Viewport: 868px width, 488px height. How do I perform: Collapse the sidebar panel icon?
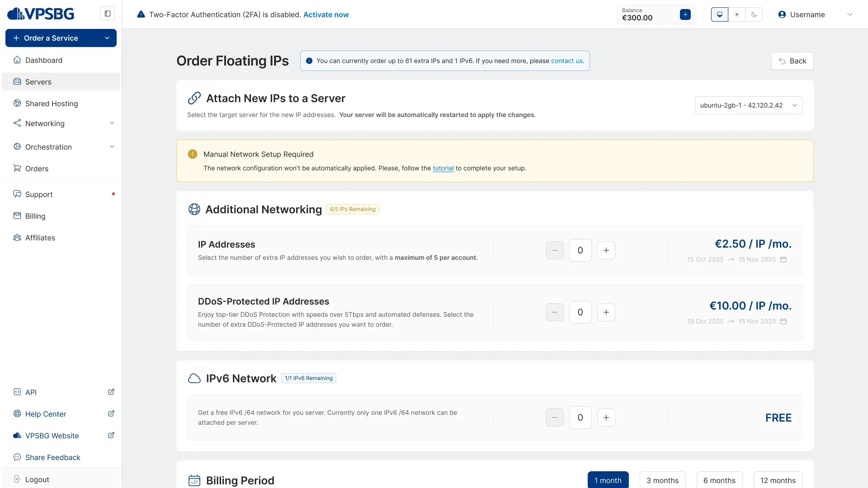pyautogui.click(x=108, y=14)
